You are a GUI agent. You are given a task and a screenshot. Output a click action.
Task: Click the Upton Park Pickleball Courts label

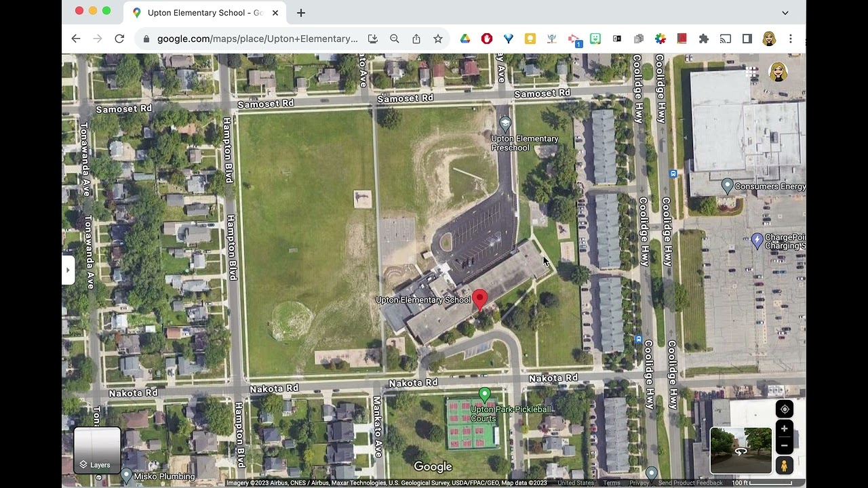coord(511,414)
